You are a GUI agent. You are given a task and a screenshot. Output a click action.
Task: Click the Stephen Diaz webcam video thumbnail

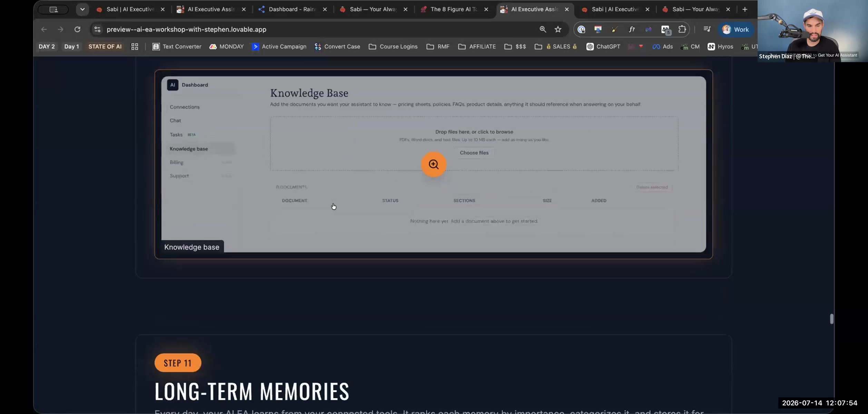tap(812, 31)
